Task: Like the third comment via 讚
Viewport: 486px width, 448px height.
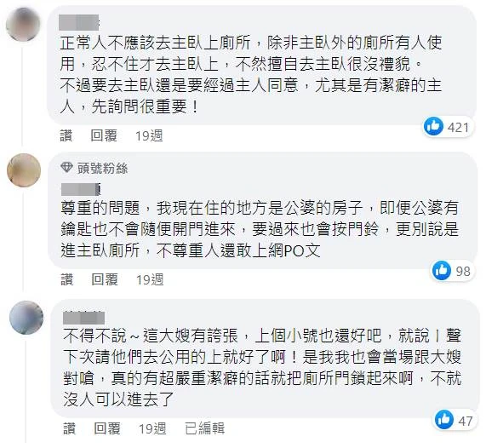Action: click(x=70, y=428)
